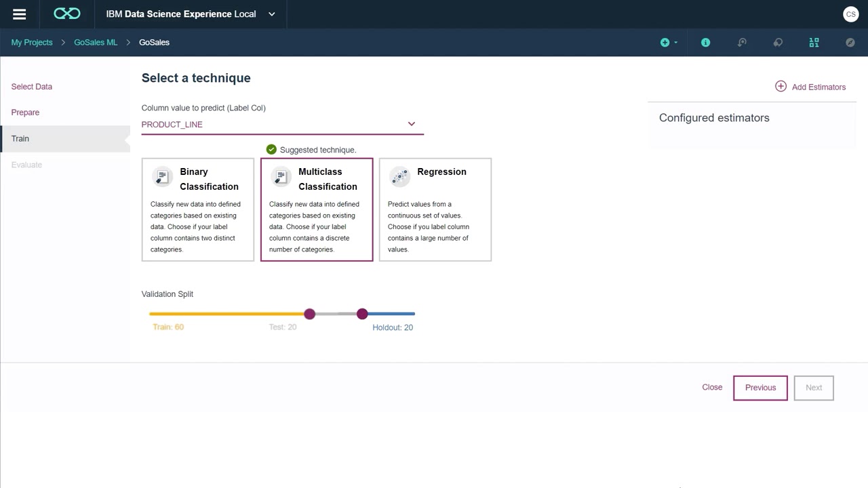The image size is (868, 488).
Task: Click GoSales breadcrumb text
Action: [154, 42]
